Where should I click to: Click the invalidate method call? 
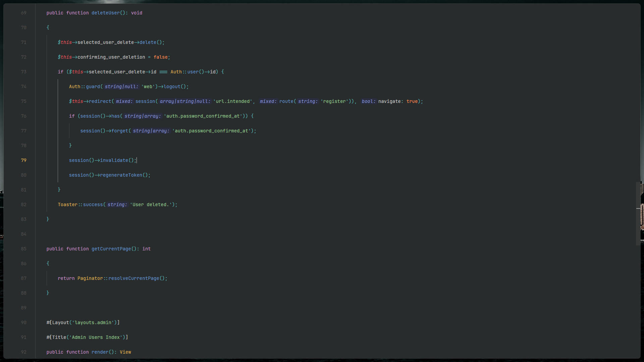click(114, 160)
